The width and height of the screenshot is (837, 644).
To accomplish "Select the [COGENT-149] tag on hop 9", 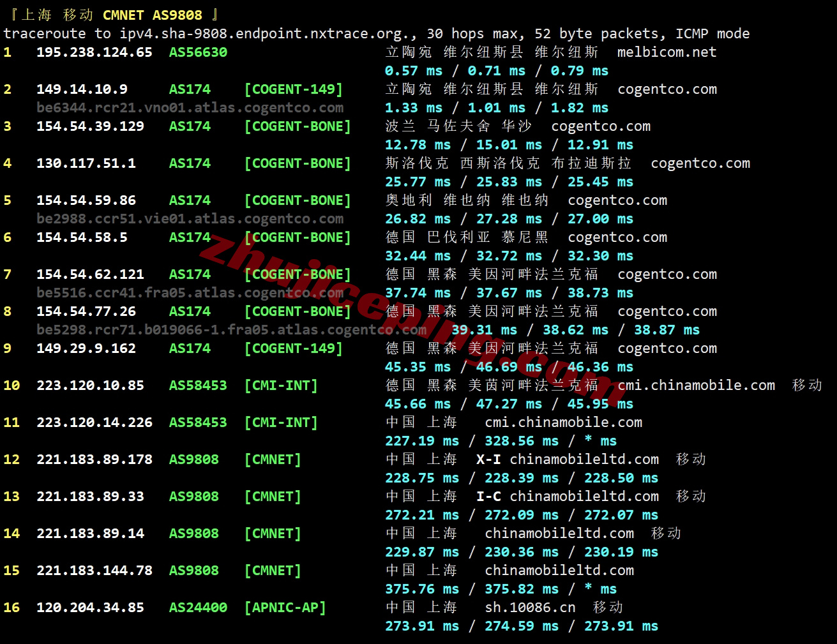I will point(294,348).
